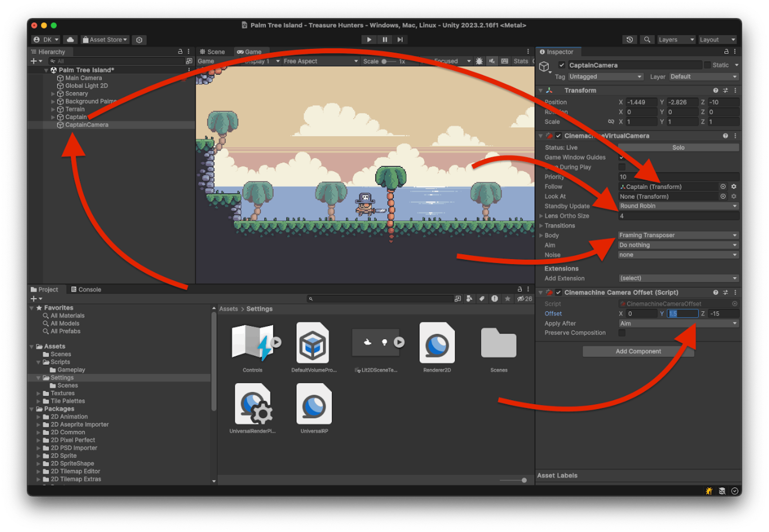The image size is (769, 532).
Task: Expand the Captain object in Hierarchy
Action: coord(53,117)
